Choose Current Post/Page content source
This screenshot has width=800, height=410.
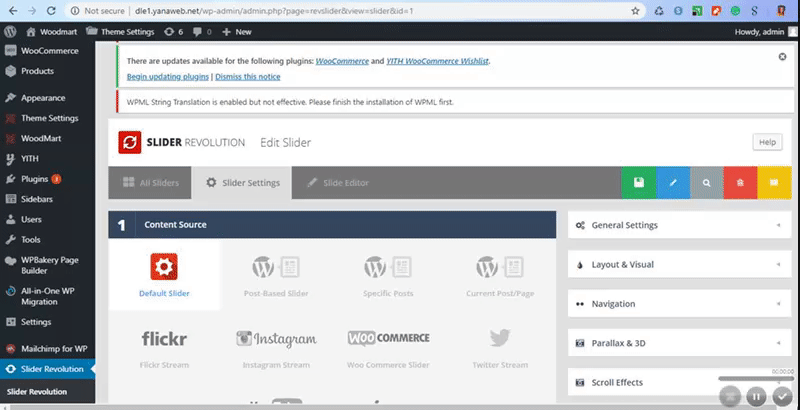(500, 275)
